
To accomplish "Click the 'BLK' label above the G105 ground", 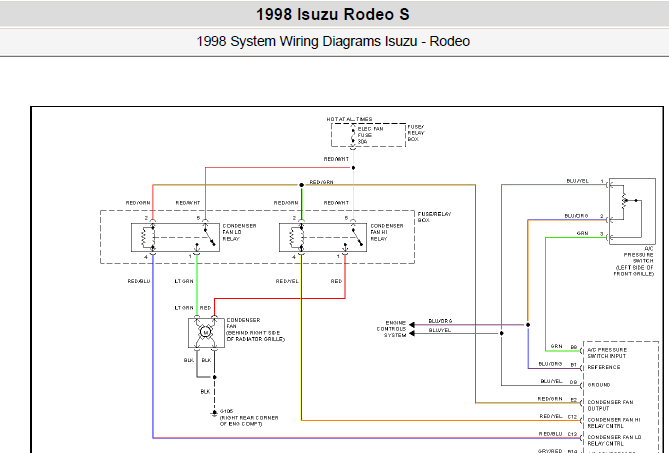I will click(205, 392).
